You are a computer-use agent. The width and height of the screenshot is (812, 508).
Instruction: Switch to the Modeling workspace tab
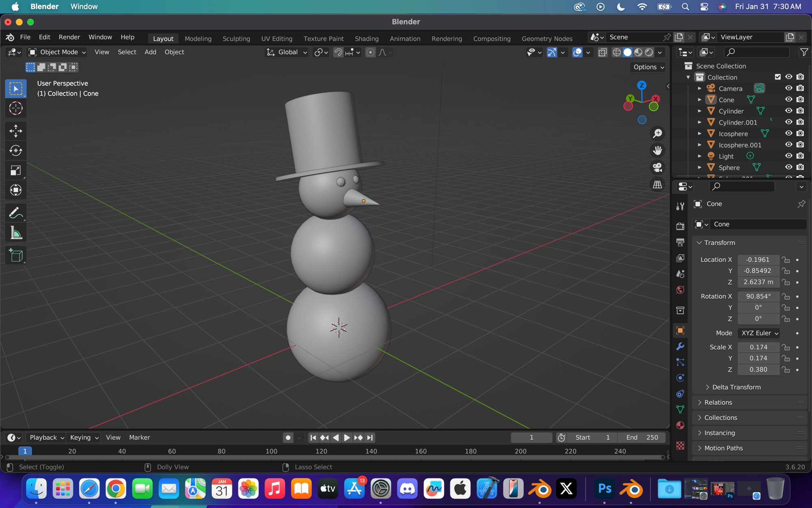(198, 39)
